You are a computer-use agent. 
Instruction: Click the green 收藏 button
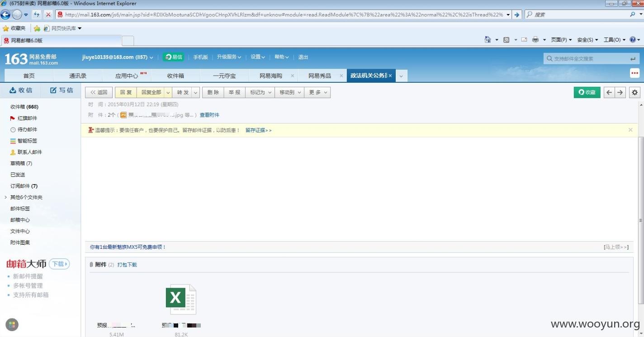pos(587,92)
